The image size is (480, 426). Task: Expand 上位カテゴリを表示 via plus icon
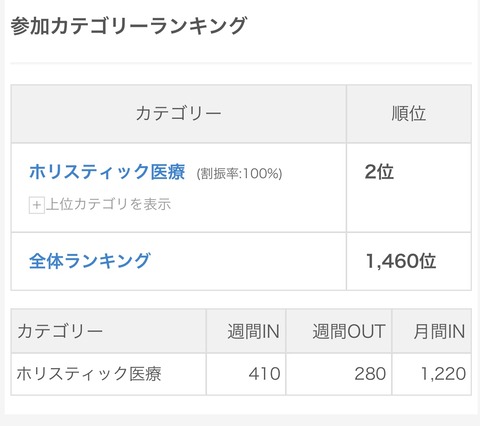click(37, 205)
